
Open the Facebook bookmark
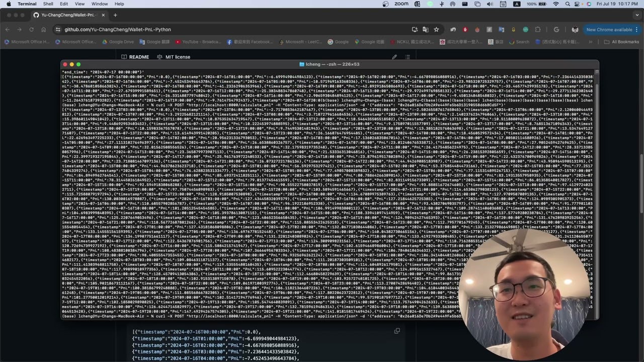[250, 42]
